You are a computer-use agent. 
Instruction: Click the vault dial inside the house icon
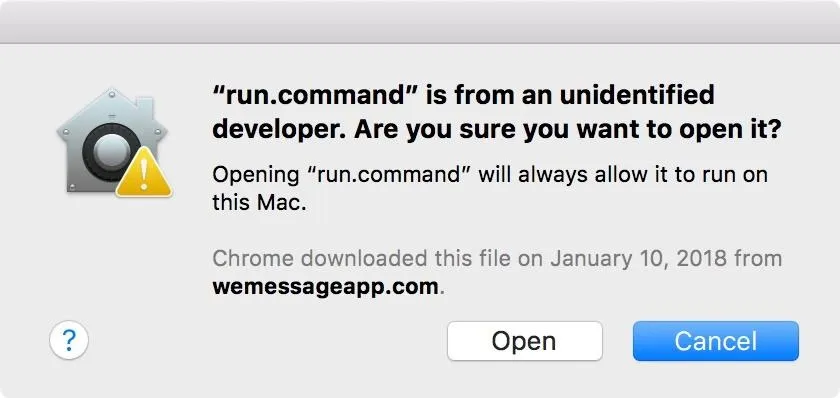click(x=110, y=151)
